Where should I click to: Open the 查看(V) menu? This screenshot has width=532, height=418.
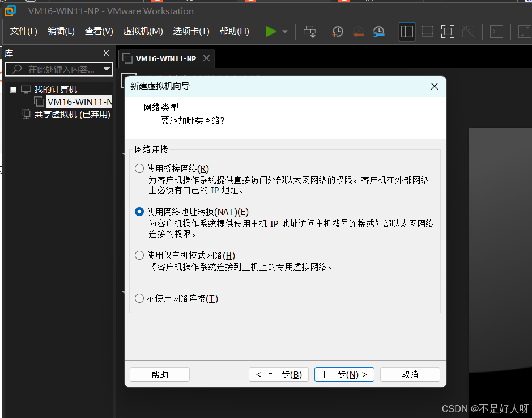point(99,31)
